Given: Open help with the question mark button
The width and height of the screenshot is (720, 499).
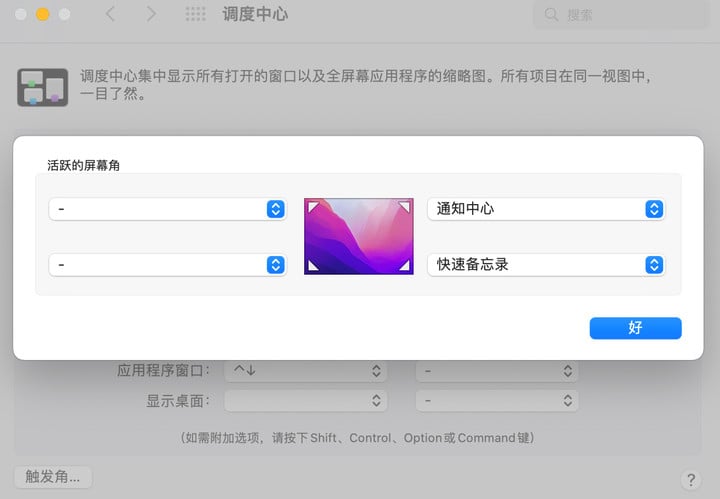Looking at the screenshot, I should tap(690, 479).
